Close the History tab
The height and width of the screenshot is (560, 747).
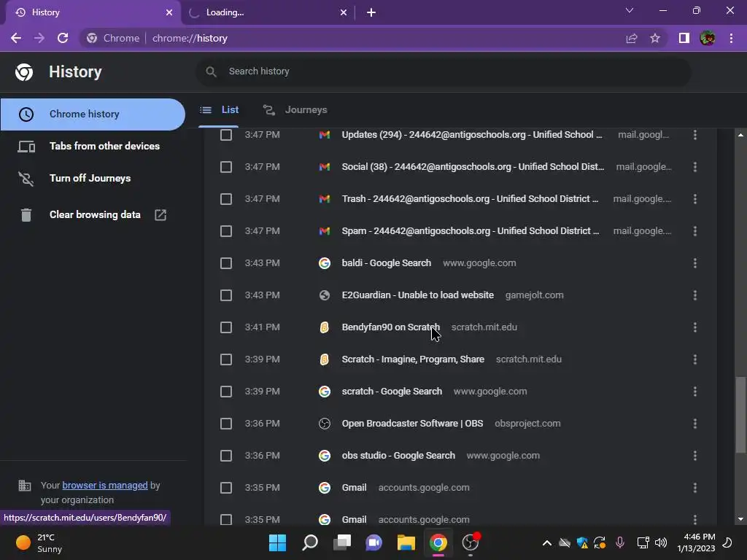point(169,12)
